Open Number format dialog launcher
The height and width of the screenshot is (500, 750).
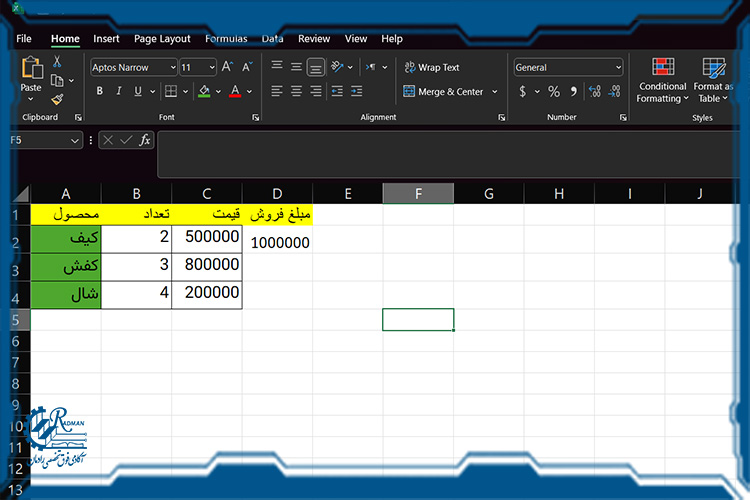pos(623,117)
